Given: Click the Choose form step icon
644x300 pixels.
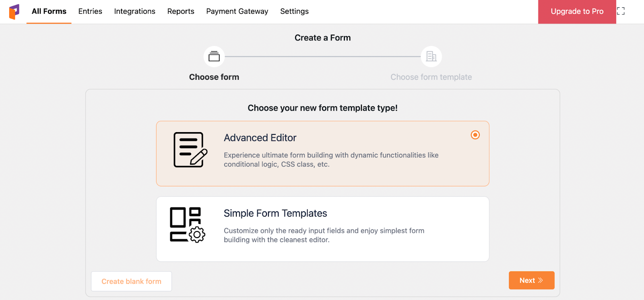Looking at the screenshot, I should (x=214, y=57).
